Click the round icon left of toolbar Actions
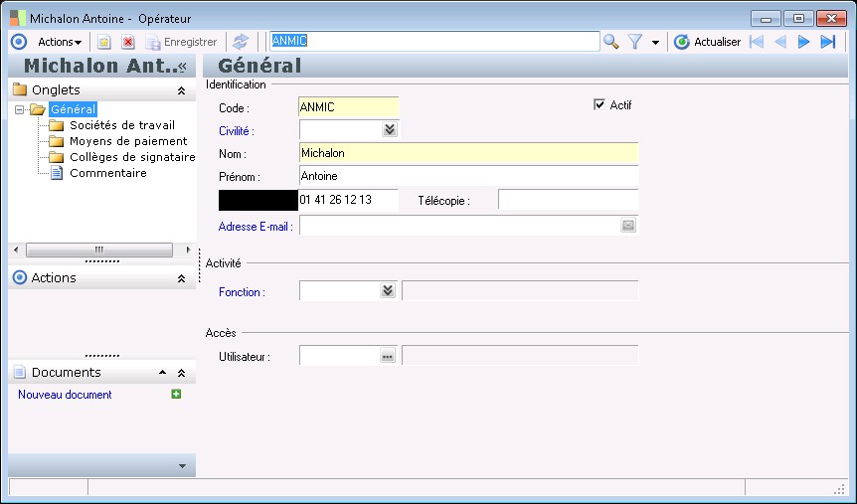 pos(19,42)
